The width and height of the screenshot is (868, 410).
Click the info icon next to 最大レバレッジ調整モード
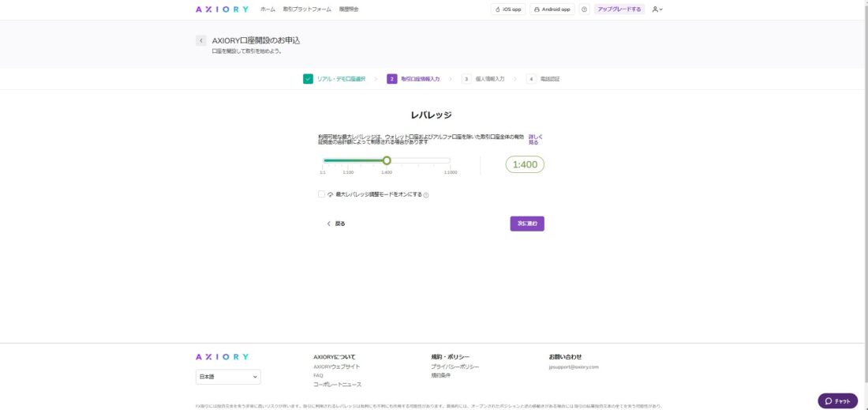[x=426, y=194]
